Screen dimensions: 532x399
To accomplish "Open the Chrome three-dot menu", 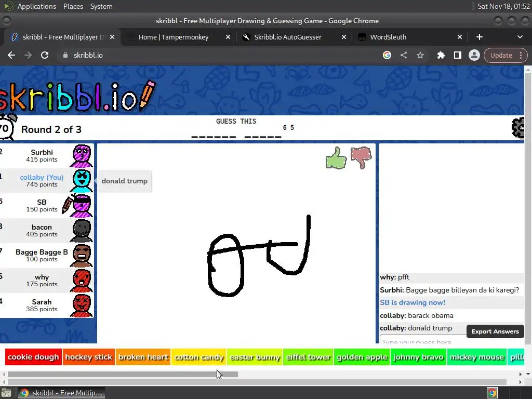I will (x=521, y=55).
